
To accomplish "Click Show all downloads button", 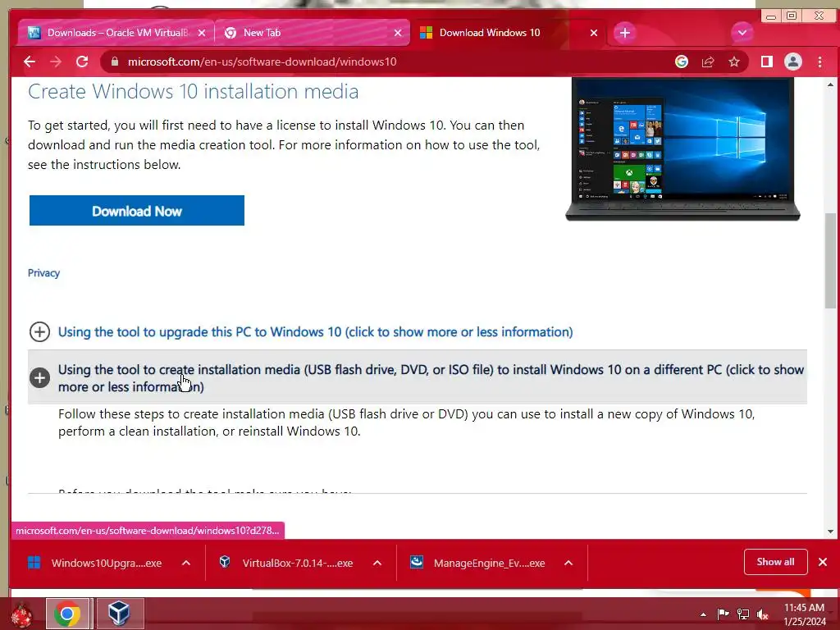I will (x=775, y=562).
